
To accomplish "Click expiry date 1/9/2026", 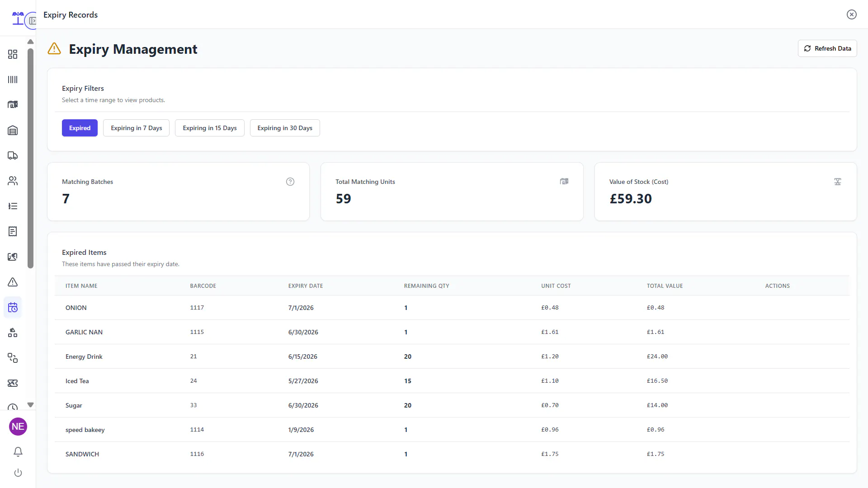I will (x=301, y=430).
